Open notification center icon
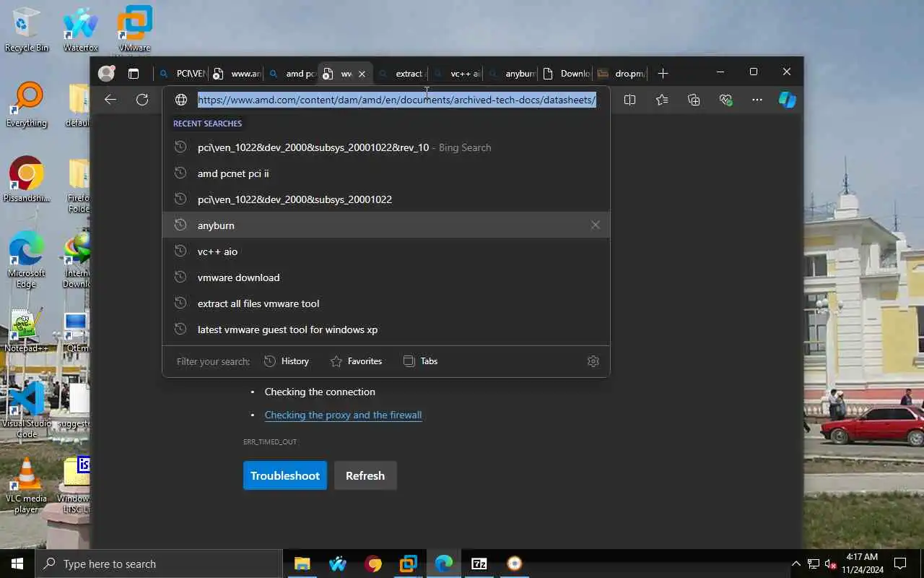924x578 pixels. click(900, 564)
